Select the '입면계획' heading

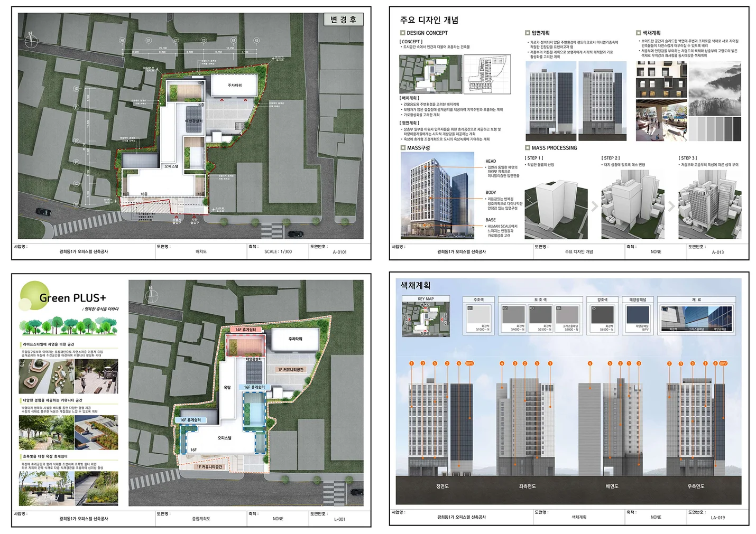[541, 33]
